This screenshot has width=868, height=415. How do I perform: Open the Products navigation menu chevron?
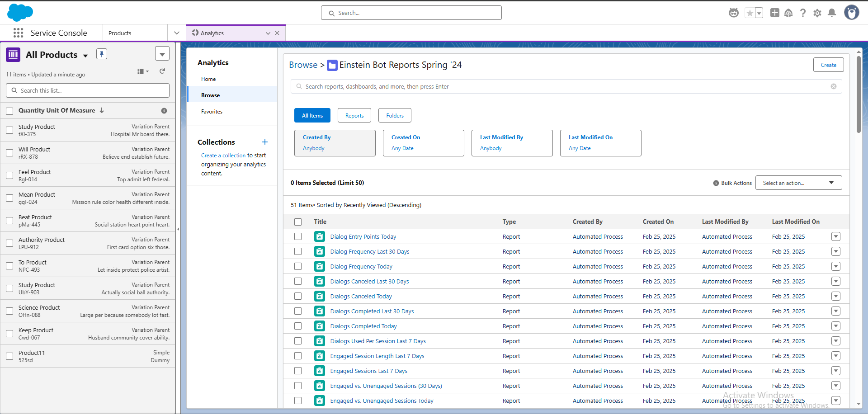[177, 33]
